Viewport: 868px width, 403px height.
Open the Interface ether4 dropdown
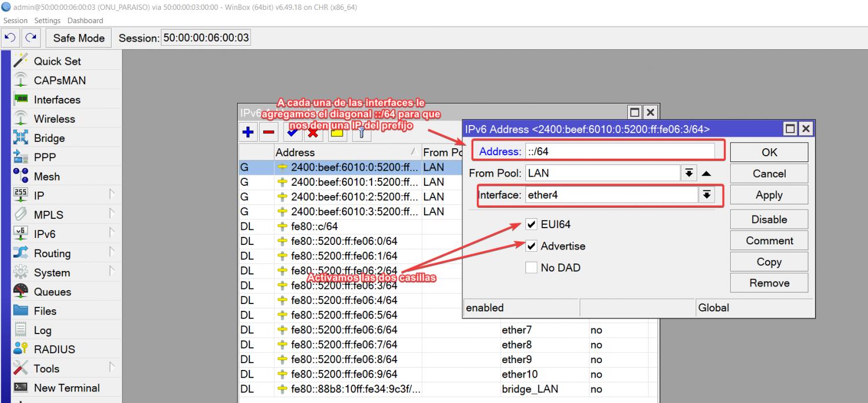[705, 195]
